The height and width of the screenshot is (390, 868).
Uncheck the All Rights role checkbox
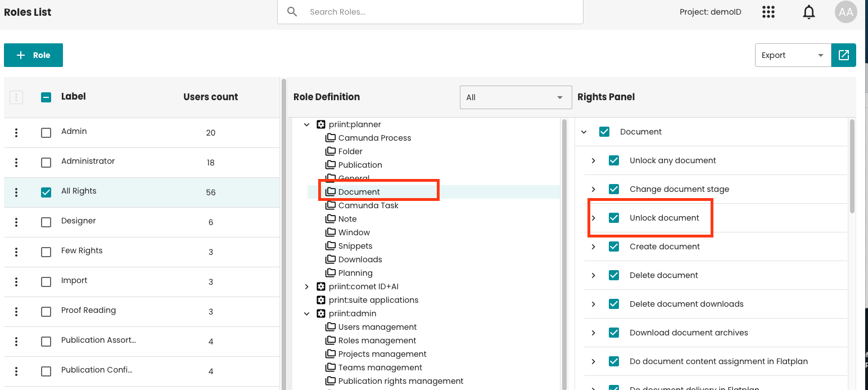point(46,192)
